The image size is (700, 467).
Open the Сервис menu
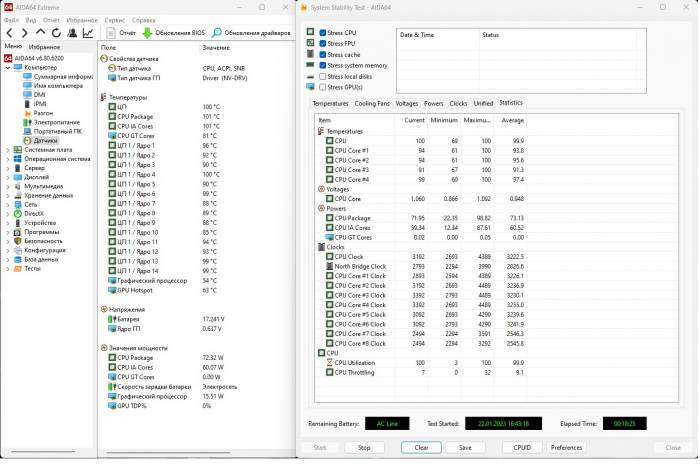[115, 20]
